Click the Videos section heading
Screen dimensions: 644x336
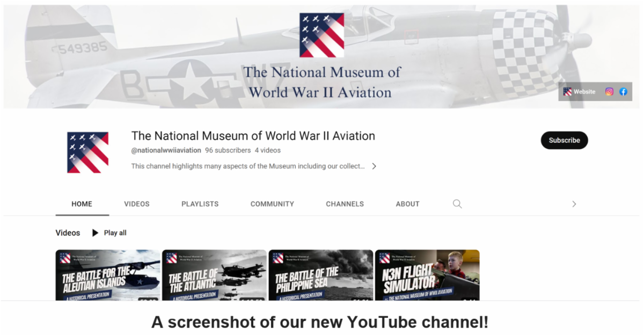(x=68, y=233)
